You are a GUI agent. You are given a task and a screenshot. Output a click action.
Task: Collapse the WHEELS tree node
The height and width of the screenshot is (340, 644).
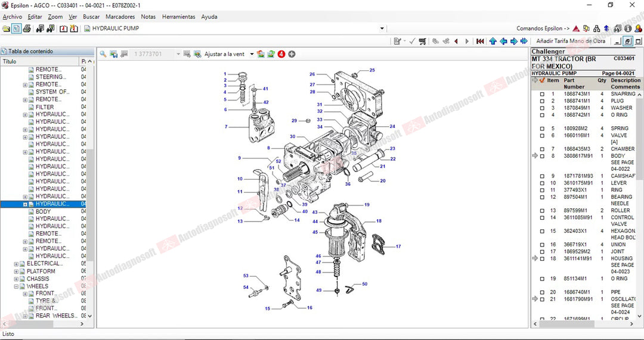(x=17, y=286)
